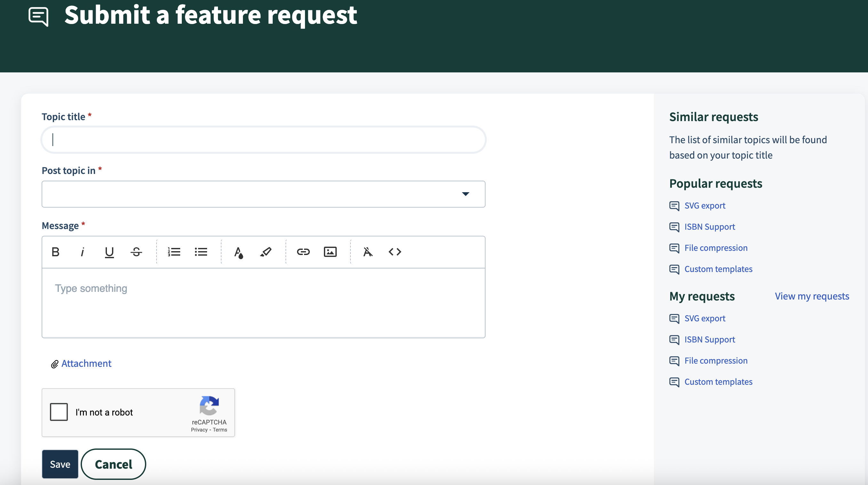The width and height of the screenshot is (868, 485).
Task: Open the text color picker
Action: [x=238, y=252]
